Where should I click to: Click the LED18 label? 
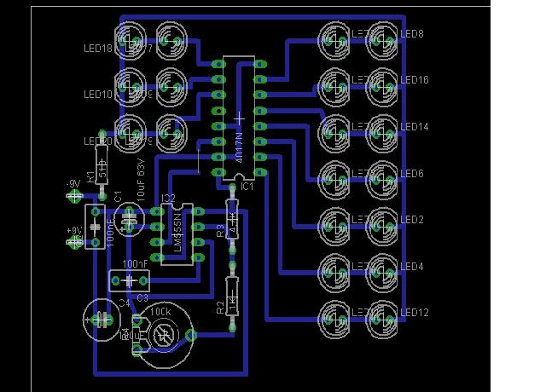coord(98,49)
